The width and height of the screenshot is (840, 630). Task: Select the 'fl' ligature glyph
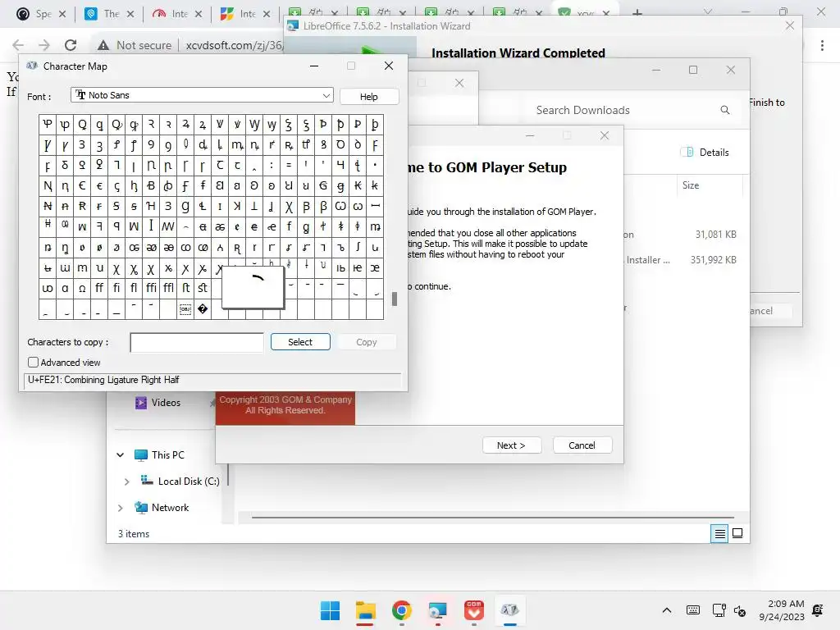click(x=134, y=288)
